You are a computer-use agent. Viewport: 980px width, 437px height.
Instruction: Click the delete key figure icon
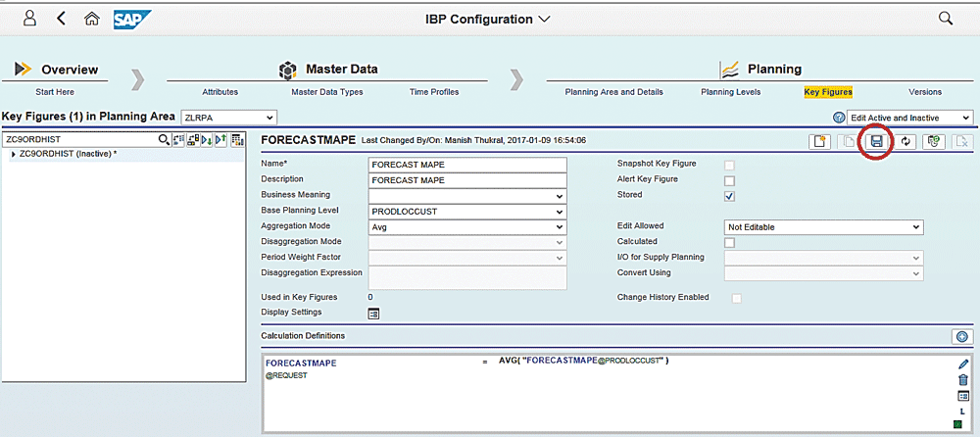(962, 142)
